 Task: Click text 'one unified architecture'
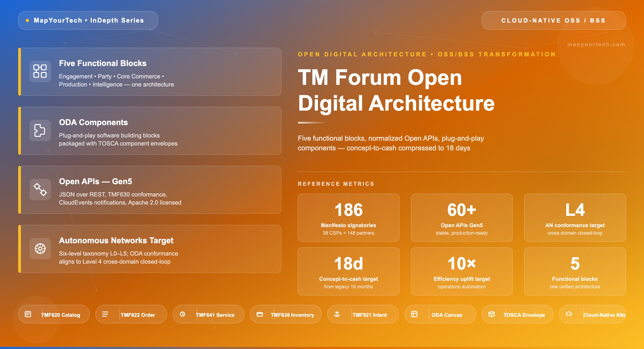[x=575, y=287]
